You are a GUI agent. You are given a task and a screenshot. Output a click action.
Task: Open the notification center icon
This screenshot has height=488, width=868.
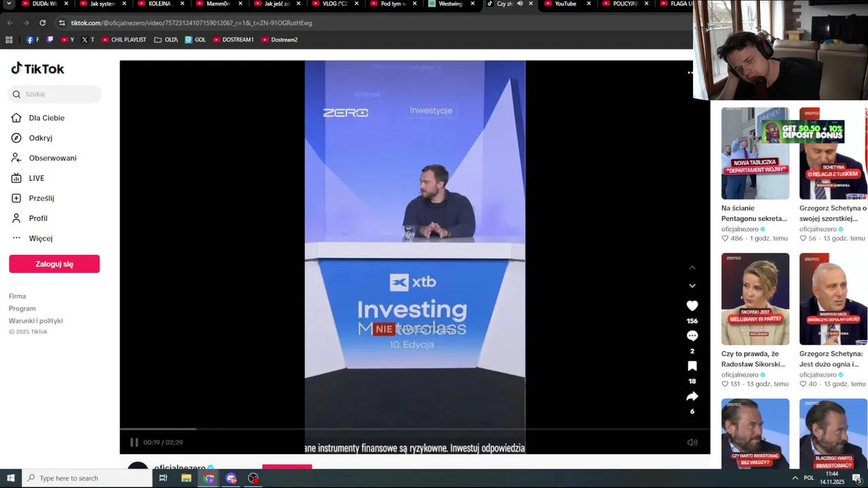[856, 479]
